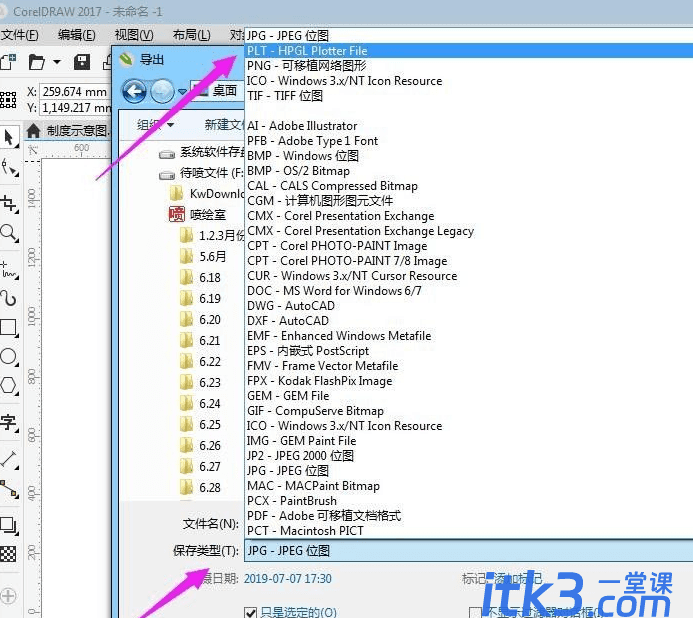693x618 pixels.
Task: Click the Save floppy disk icon
Action: click(x=82, y=62)
